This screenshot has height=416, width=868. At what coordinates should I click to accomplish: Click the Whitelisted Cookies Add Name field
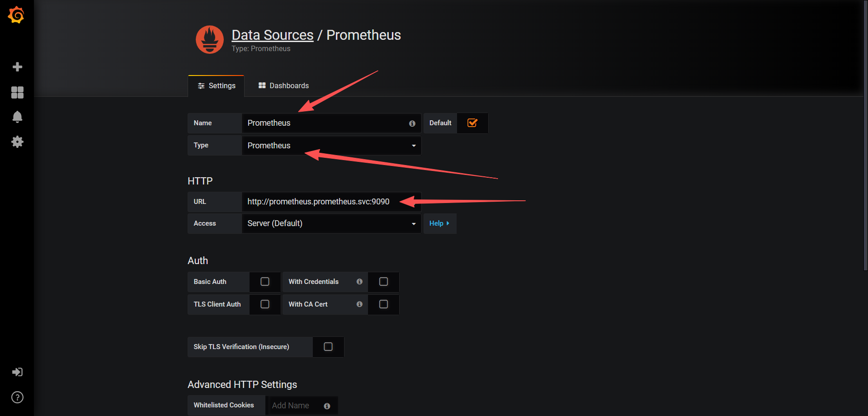[x=302, y=406]
